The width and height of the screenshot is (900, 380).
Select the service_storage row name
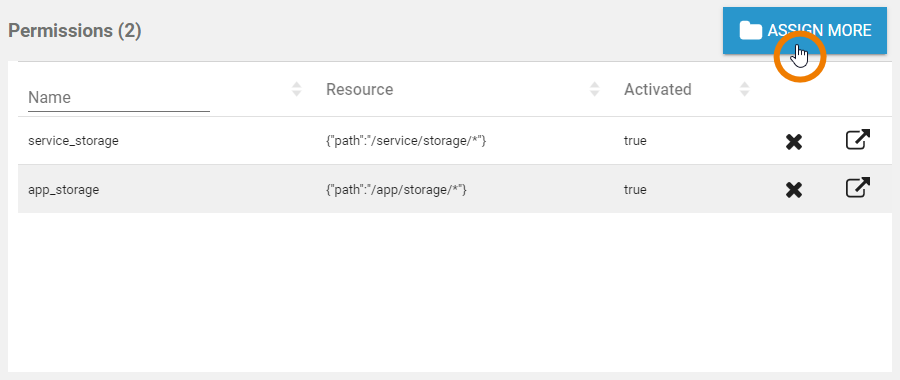pos(73,141)
